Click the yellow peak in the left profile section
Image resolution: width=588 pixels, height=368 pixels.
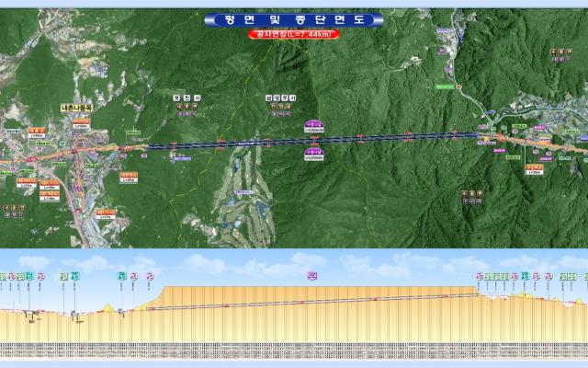tap(109, 306)
